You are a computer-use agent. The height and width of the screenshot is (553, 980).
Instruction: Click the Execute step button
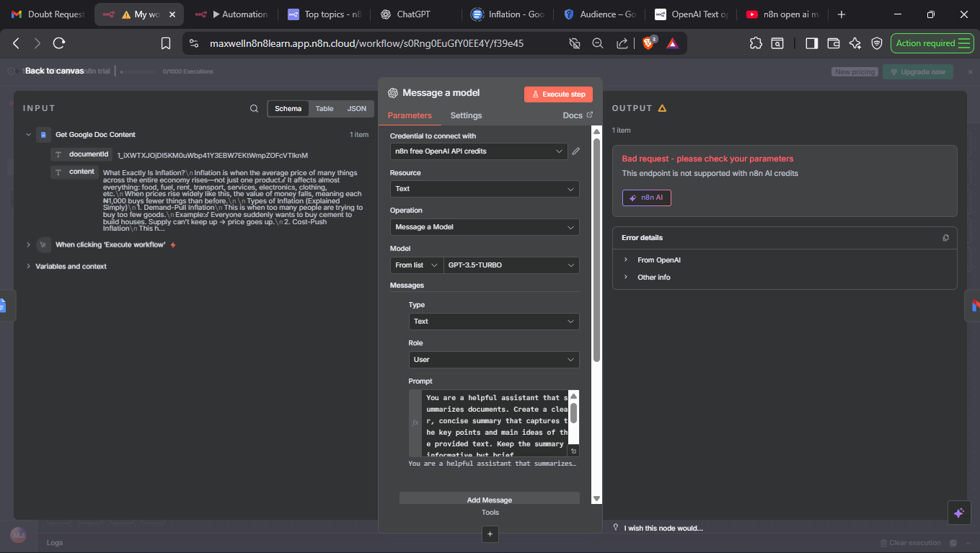click(558, 94)
